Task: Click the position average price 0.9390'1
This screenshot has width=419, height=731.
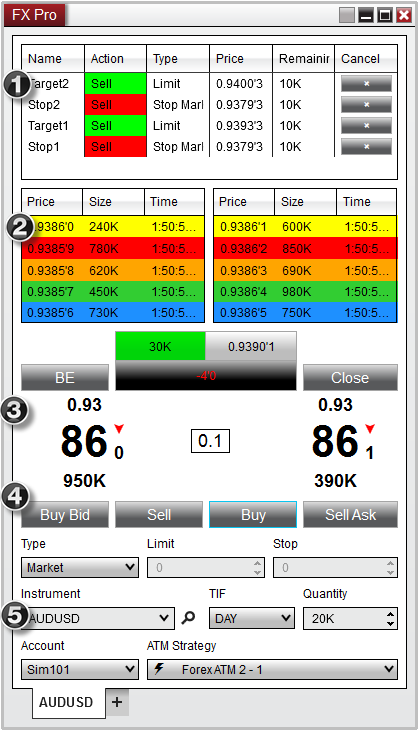Action: tap(251, 346)
